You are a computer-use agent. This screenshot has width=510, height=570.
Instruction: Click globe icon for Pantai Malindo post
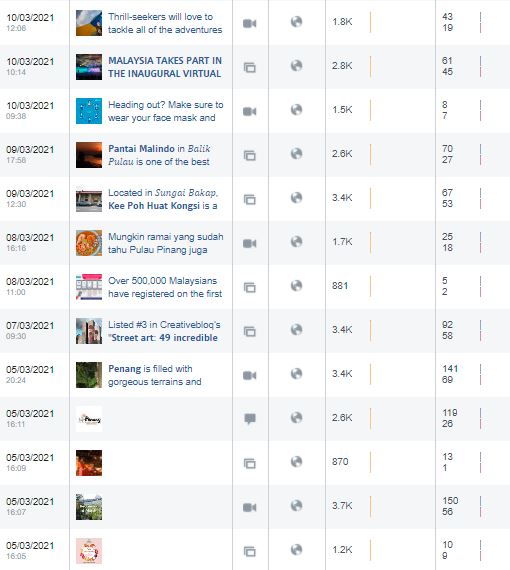click(x=297, y=153)
